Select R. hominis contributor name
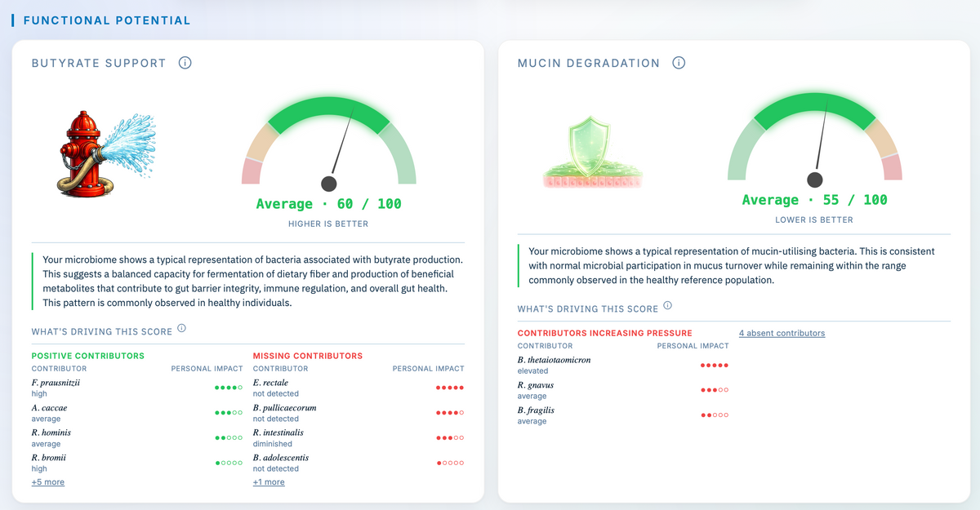980x510 pixels. tap(51, 432)
